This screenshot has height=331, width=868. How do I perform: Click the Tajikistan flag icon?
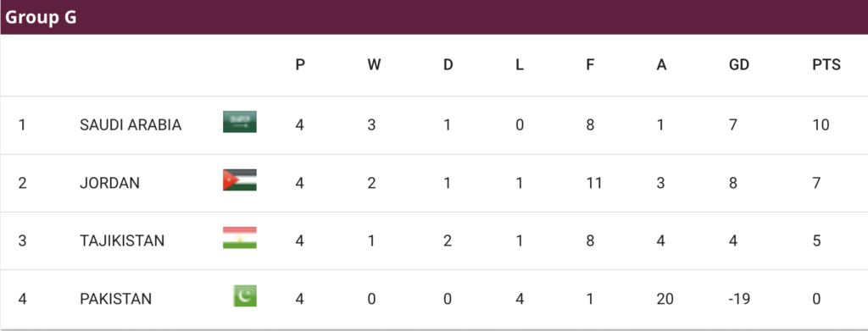pyautogui.click(x=240, y=238)
